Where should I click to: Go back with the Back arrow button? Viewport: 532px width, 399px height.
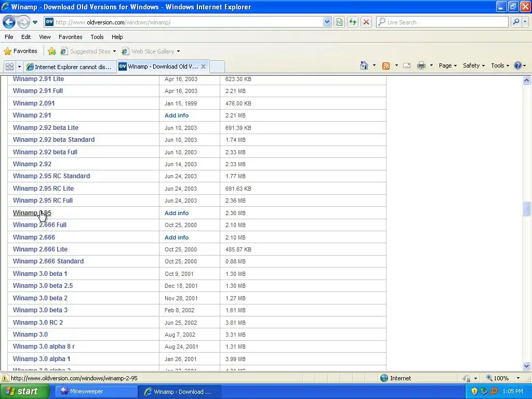click(9, 22)
